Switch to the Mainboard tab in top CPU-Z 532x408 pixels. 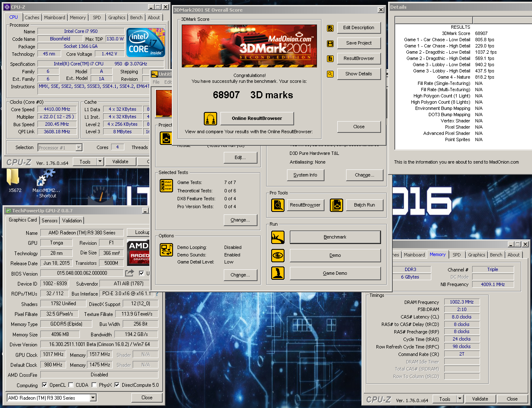point(54,17)
